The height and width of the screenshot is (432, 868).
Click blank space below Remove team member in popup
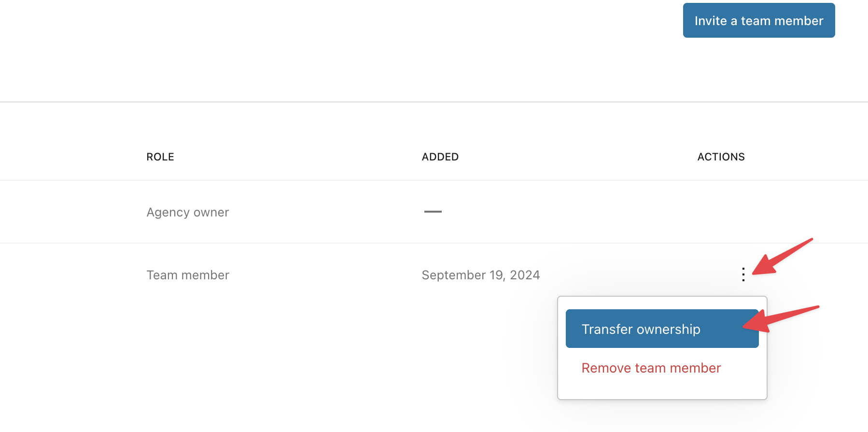(662, 389)
